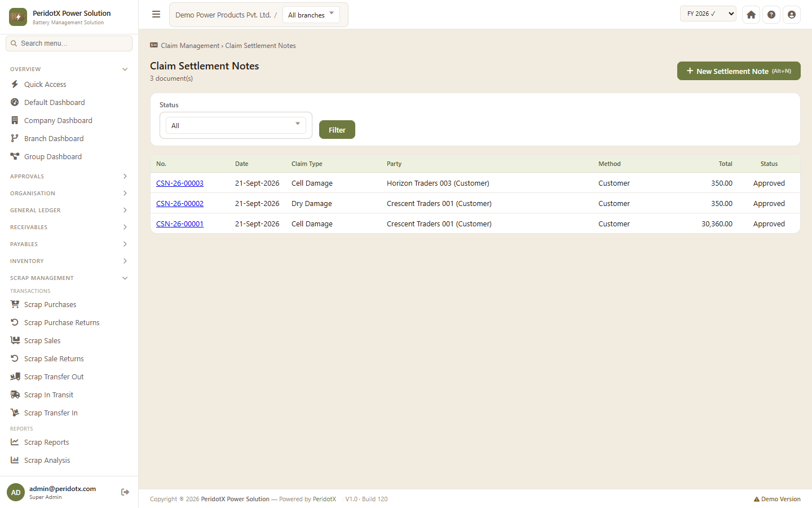Click the Filter button

click(x=337, y=129)
